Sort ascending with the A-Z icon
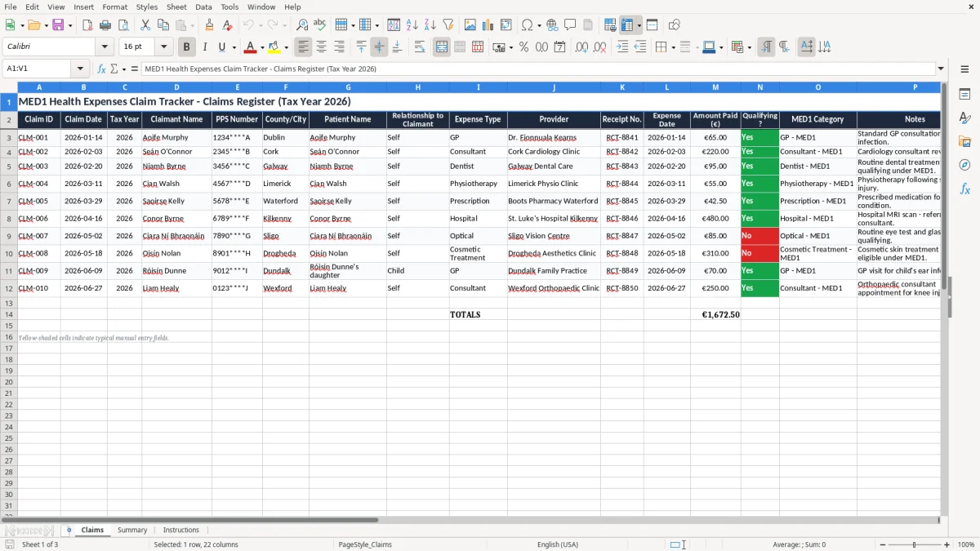Screen dimensions: 980x551 pyautogui.click(x=412, y=25)
